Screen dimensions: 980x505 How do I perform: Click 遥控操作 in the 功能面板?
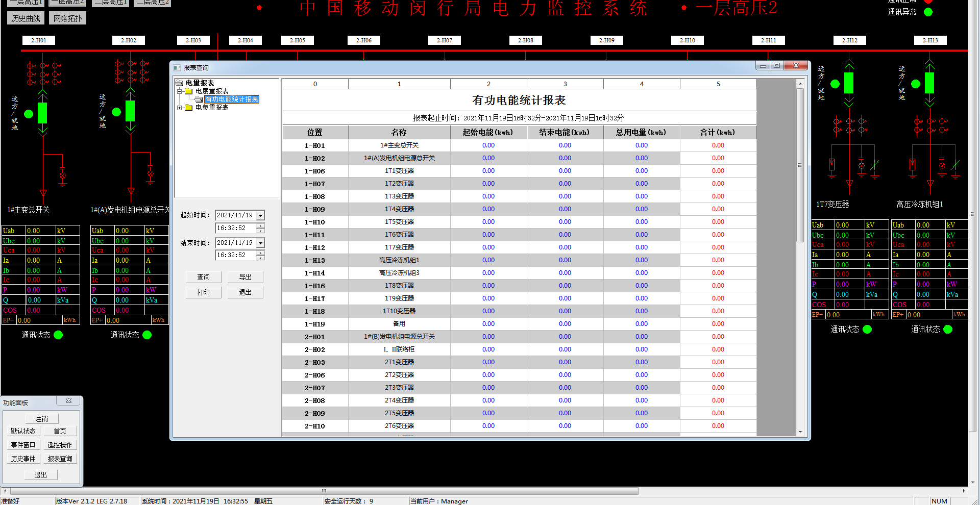[60, 445]
